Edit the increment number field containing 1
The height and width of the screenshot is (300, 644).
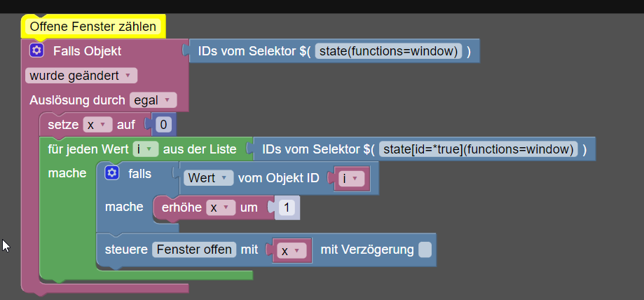click(x=286, y=207)
